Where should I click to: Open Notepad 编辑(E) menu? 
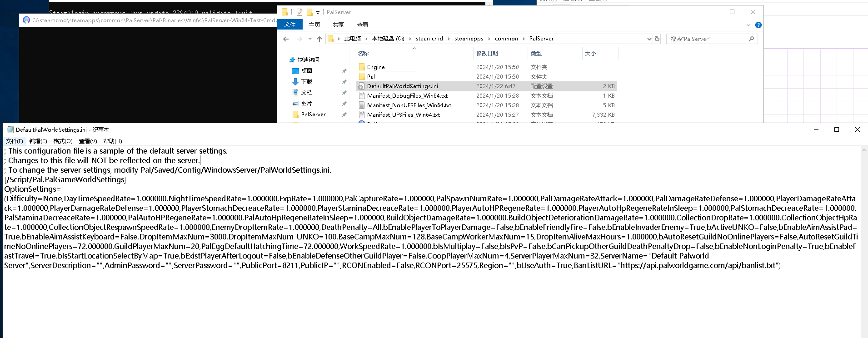(x=38, y=141)
